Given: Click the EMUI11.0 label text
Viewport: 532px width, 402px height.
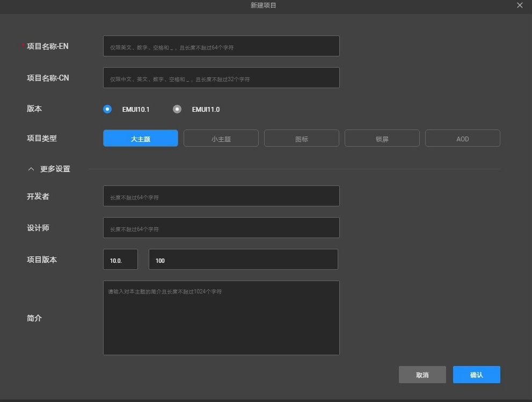Looking at the screenshot, I should click(x=206, y=109).
